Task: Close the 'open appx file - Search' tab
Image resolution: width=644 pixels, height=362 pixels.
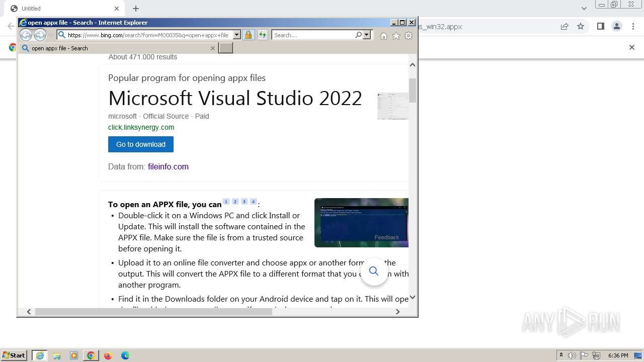Action: (213, 48)
